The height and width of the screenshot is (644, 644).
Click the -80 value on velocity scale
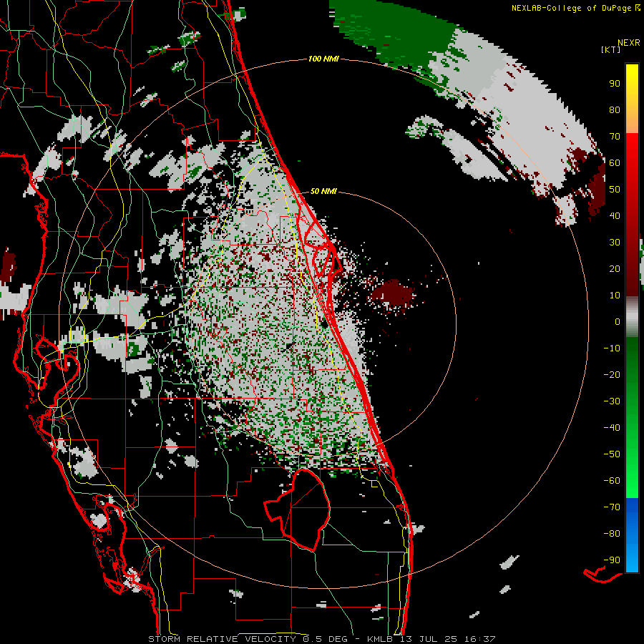click(x=612, y=534)
